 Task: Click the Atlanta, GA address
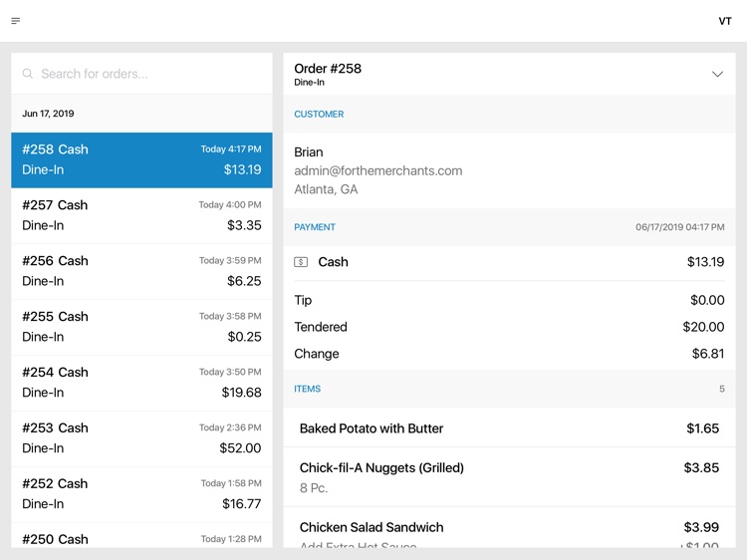(326, 189)
